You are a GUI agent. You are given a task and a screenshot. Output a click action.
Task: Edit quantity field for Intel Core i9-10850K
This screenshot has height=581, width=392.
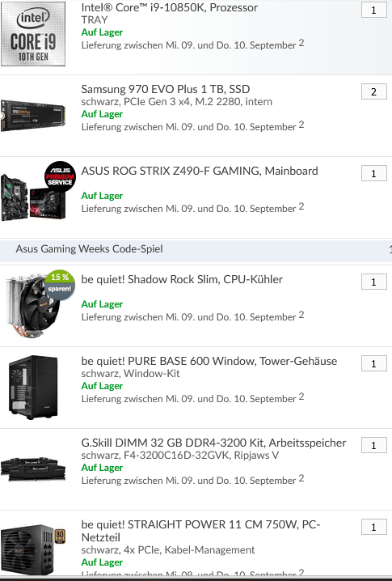[374, 10]
